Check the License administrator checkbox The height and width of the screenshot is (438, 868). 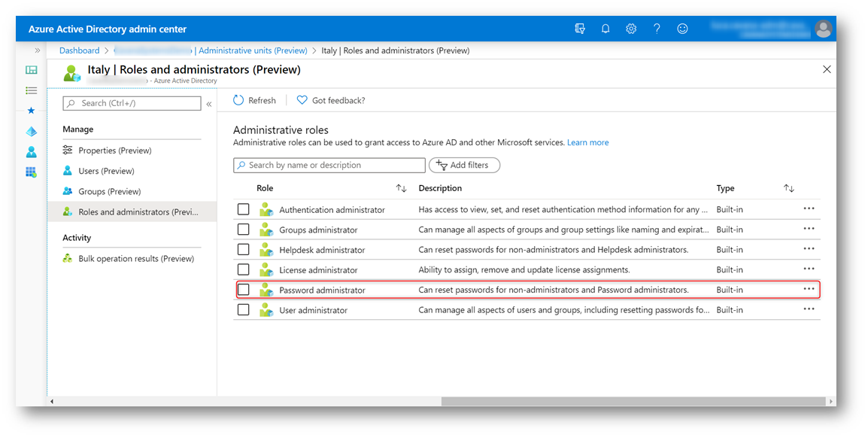pyautogui.click(x=244, y=269)
